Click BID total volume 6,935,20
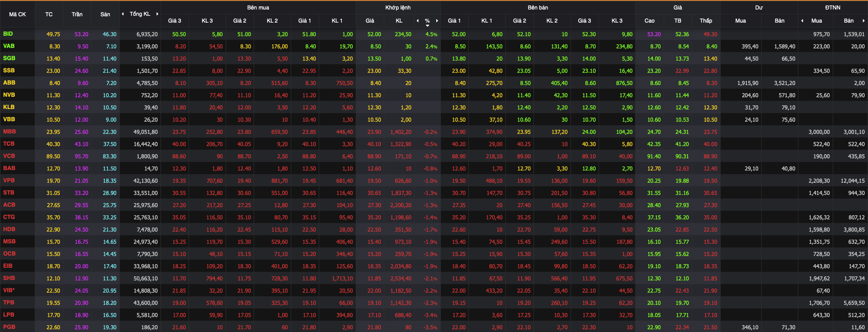The height and width of the screenshot is (332, 868). 147,34
